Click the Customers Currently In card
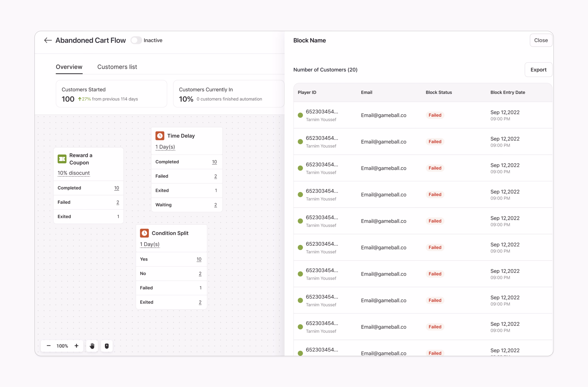This screenshot has width=588, height=387. [x=229, y=94]
